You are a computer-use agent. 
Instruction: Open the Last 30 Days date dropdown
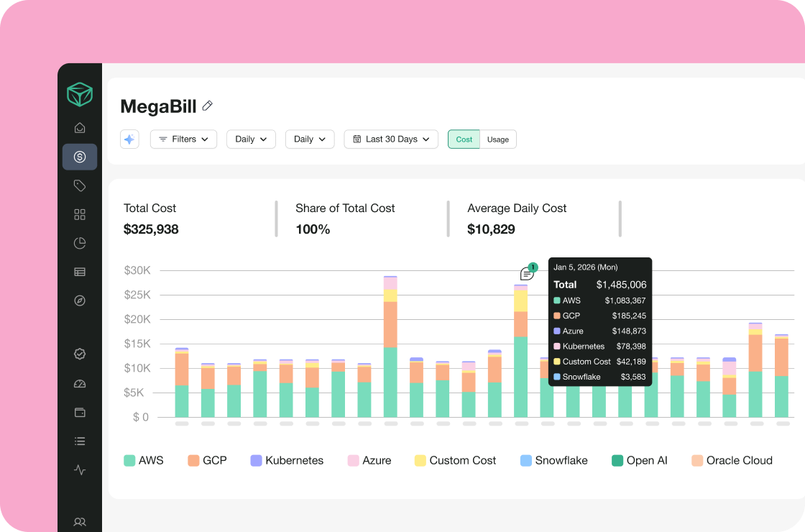(x=391, y=139)
